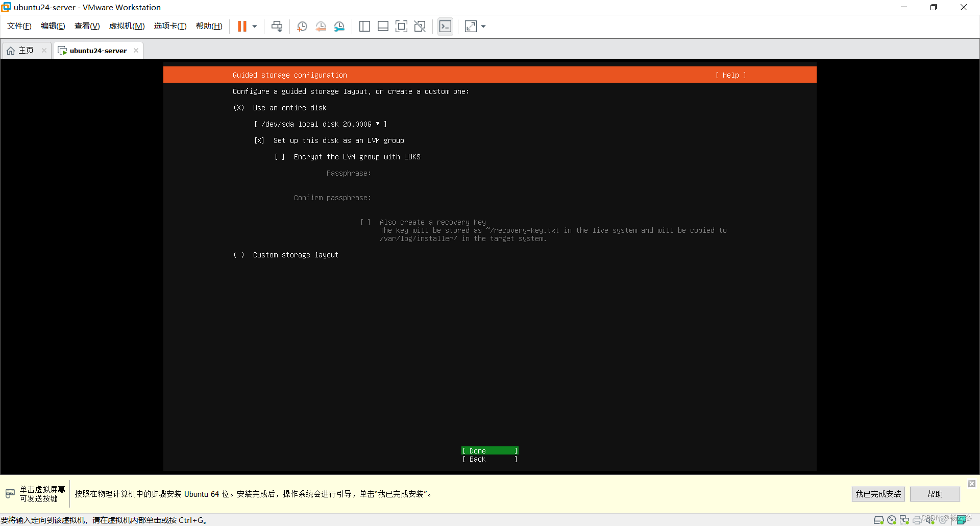This screenshot has height=526, width=980.
Task: Click the status bar Ctrl+G input hint text
Action: tap(104, 520)
